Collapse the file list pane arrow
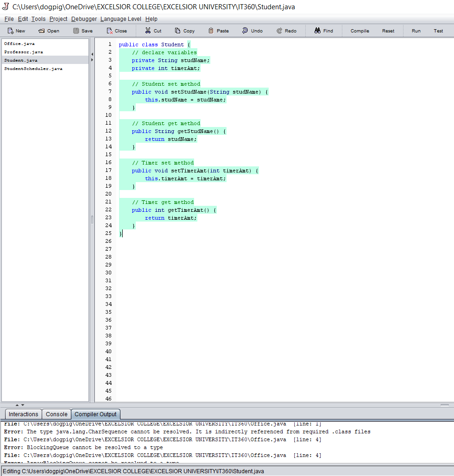Image resolution: width=454 pixels, height=476 pixels. pyautogui.click(x=92, y=54)
